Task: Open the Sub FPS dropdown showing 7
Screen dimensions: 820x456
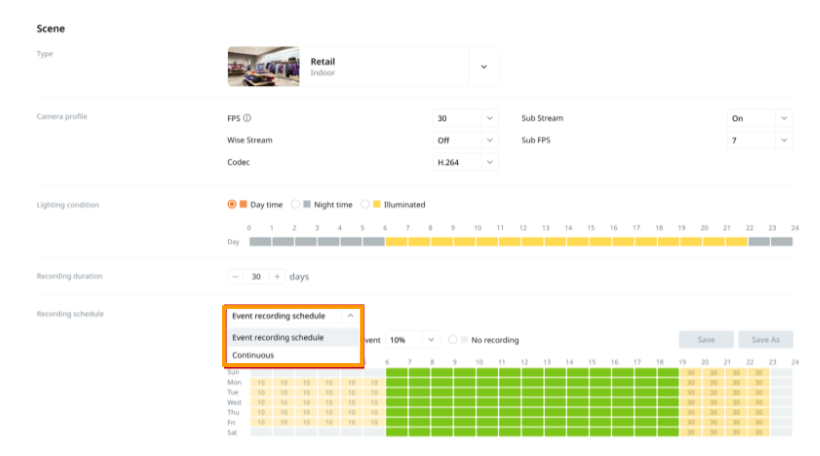Action: point(759,140)
